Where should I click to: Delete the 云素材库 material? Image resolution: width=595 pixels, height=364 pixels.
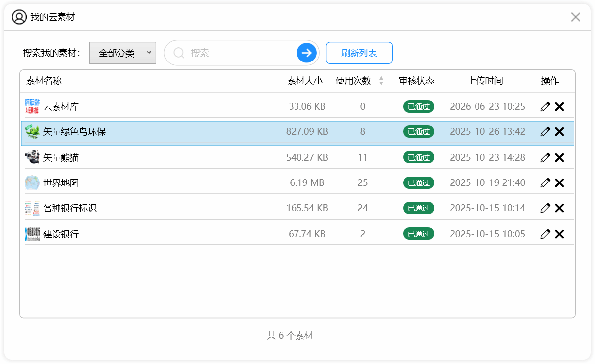tap(559, 106)
